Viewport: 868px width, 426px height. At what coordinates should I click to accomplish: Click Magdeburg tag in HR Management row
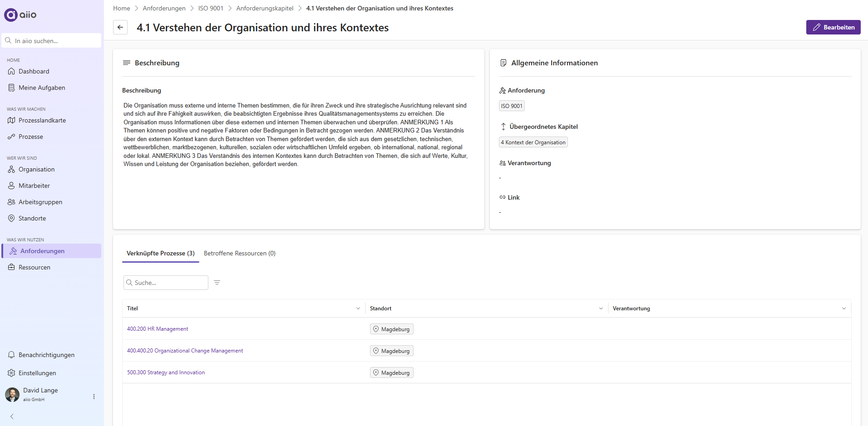tap(391, 329)
